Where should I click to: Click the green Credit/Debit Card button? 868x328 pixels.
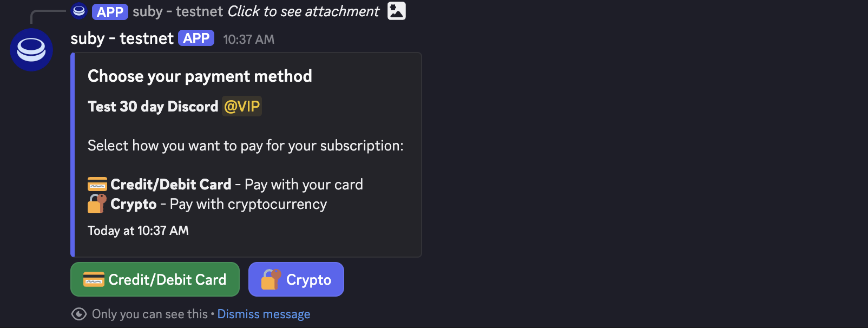pos(155,279)
